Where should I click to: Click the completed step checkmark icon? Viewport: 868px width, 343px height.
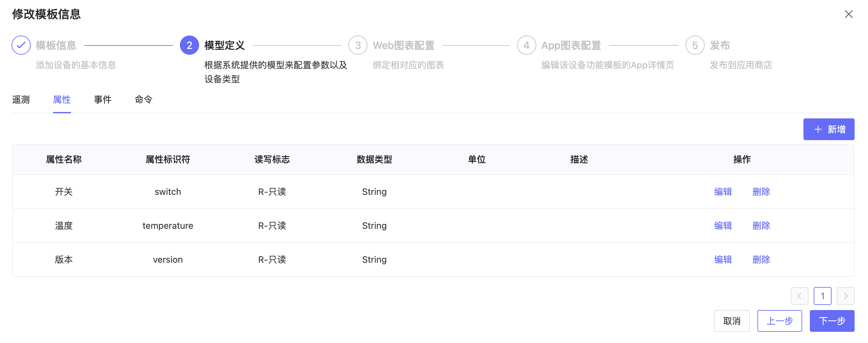pyautogui.click(x=21, y=45)
